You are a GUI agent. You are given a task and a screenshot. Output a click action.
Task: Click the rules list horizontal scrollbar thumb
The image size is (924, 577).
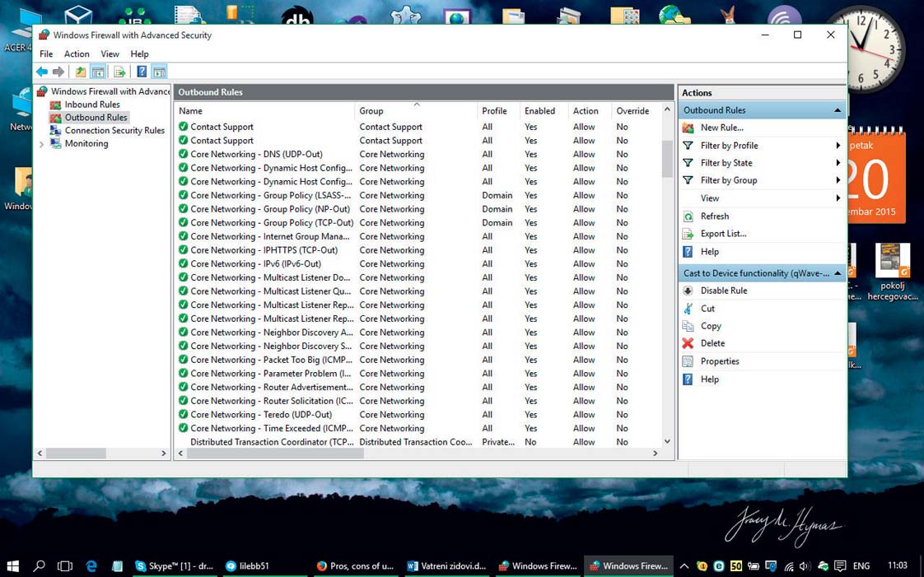click(x=275, y=454)
